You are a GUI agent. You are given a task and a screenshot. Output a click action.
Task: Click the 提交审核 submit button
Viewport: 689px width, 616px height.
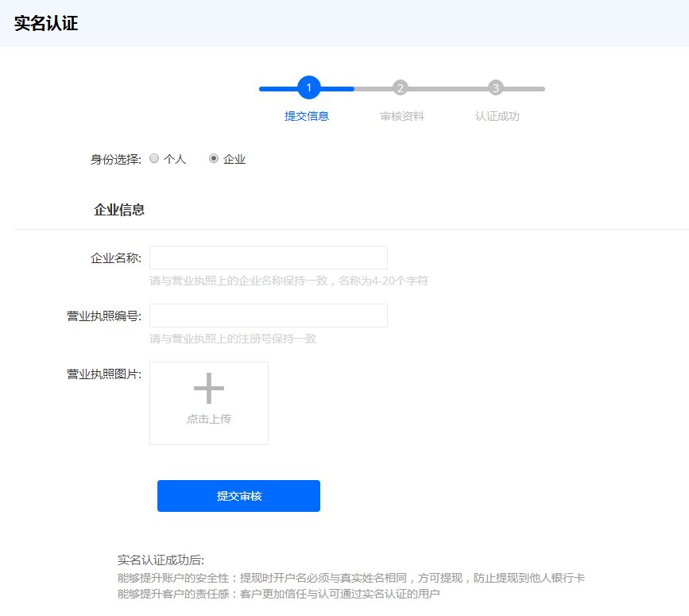point(238,495)
